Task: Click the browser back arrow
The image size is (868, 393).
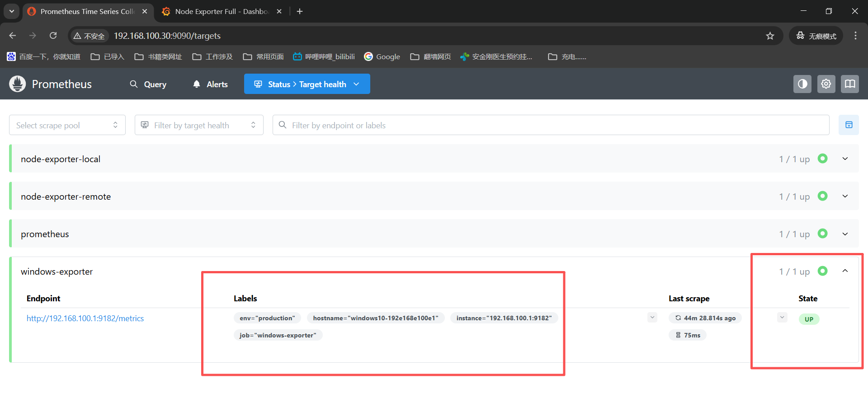Action: pyautogui.click(x=13, y=36)
